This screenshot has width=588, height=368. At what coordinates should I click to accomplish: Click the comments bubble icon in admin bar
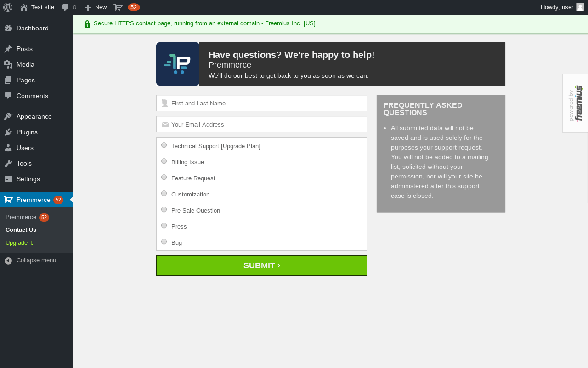pyautogui.click(x=66, y=7)
